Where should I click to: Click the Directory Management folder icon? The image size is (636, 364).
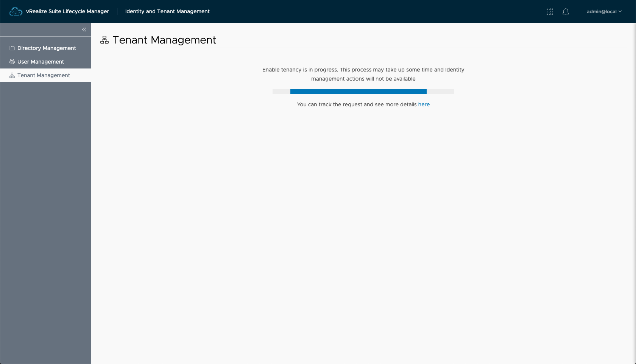12,48
